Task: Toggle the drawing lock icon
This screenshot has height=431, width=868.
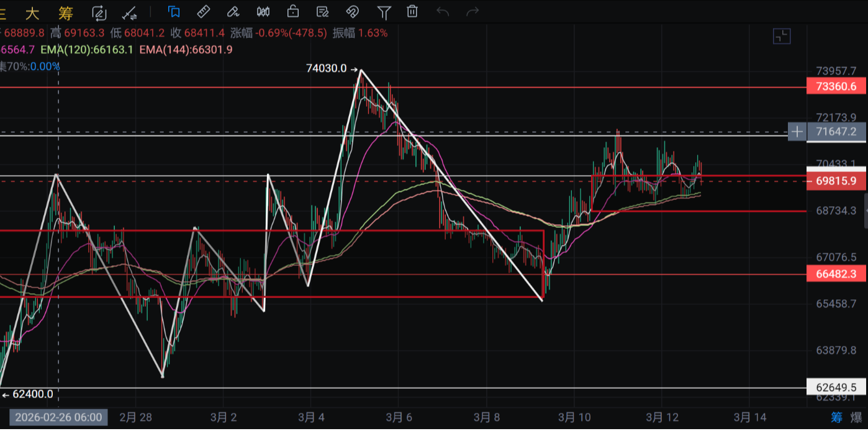Action: click(292, 12)
